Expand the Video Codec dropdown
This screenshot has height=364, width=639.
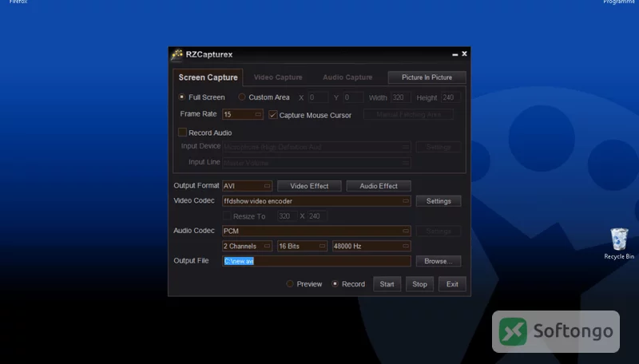coord(316,200)
